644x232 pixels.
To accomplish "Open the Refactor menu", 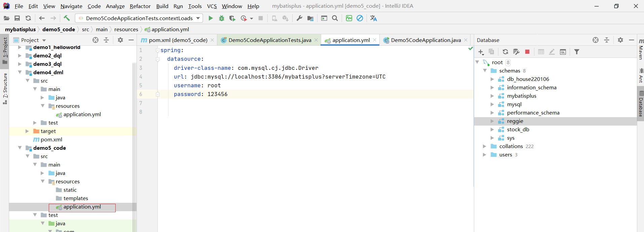I will coord(140,6).
